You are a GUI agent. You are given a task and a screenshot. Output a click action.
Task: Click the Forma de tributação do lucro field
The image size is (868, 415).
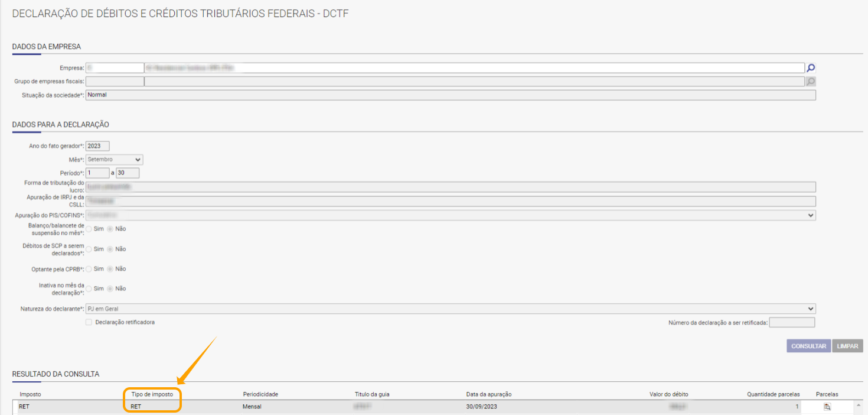click(451, 187)
